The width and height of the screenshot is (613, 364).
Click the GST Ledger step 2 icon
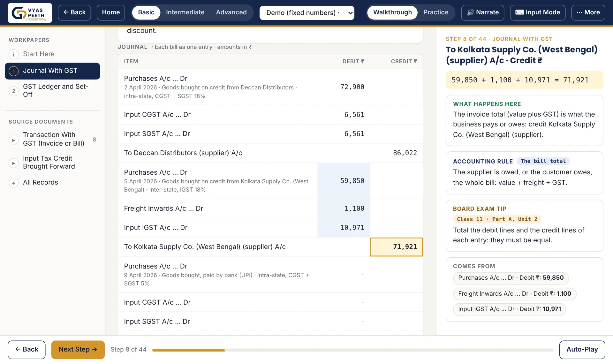13,91
